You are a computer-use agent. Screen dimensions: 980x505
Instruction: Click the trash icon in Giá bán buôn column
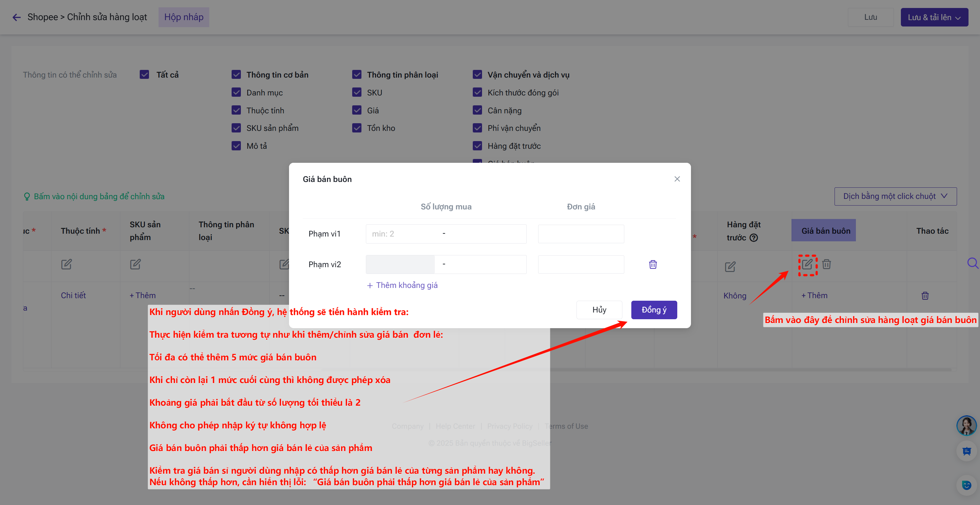click(826, 264)
